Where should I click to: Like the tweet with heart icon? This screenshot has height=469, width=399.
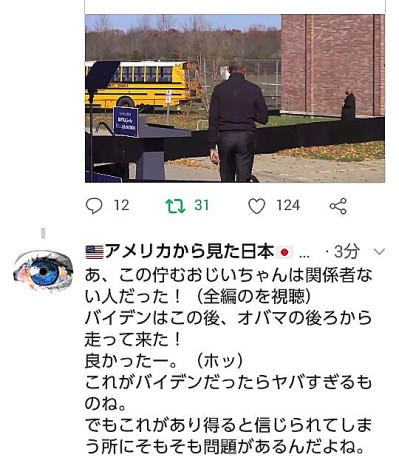(257, 206)
